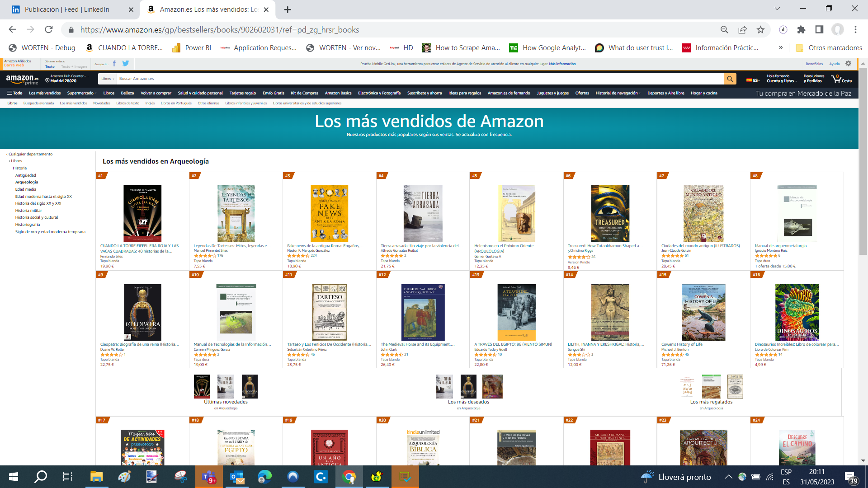
Task: Open Dinosaurios Increíbles coloring book cover
Action: pyautogui.click(x=797, y=312)
